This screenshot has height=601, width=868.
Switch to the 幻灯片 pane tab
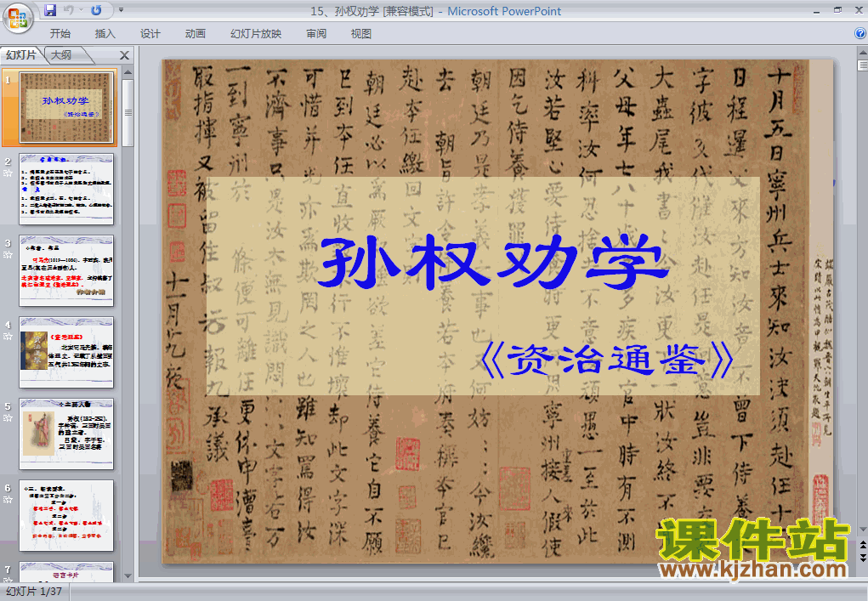[21, 54]
